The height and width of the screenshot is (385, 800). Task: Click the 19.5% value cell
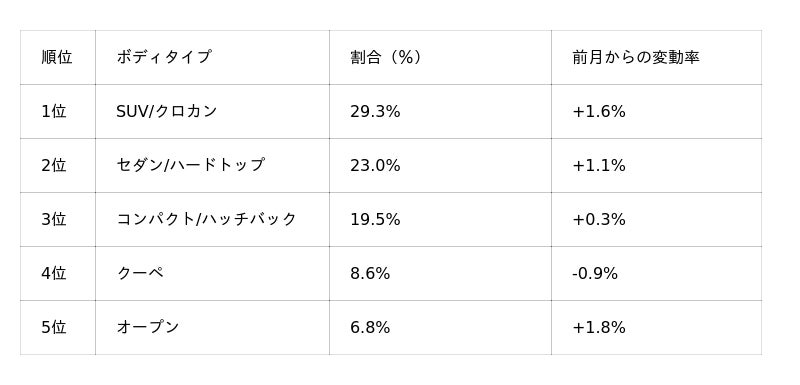(440, 219)
